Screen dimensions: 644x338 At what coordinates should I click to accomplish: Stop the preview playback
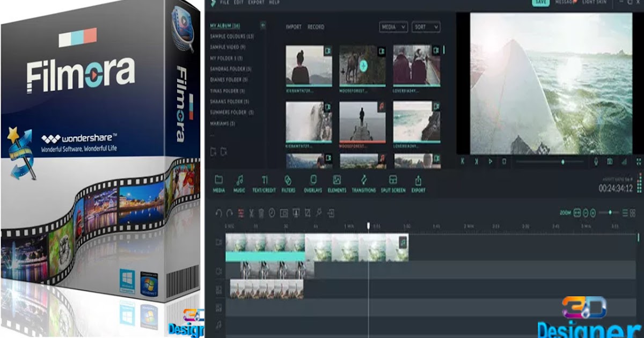point(504,161)
